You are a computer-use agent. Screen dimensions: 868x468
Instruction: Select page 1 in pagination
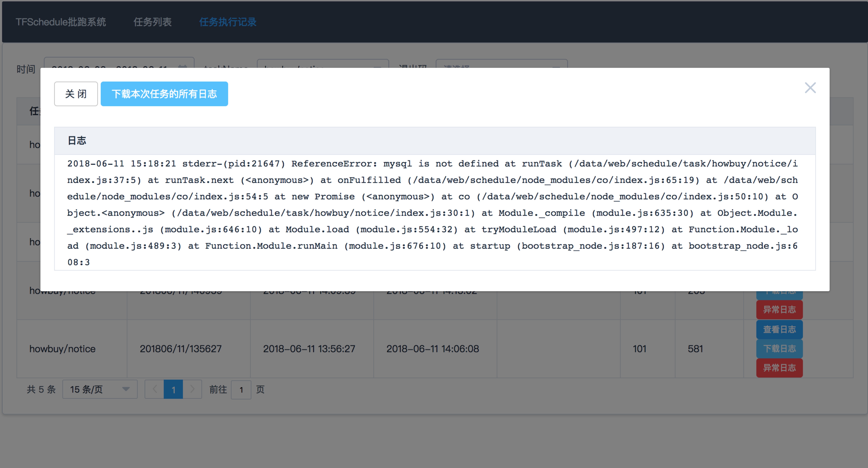pyautogui.click(x=173, y=390)
